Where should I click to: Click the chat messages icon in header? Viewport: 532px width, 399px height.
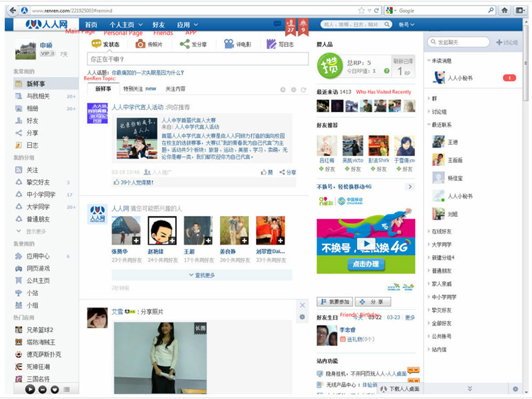click(x=277, y=24)
